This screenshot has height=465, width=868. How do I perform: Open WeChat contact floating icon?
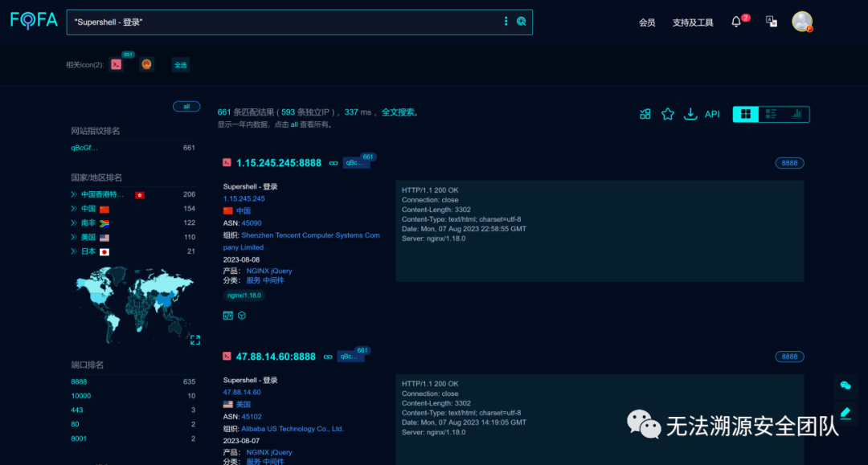845,385
